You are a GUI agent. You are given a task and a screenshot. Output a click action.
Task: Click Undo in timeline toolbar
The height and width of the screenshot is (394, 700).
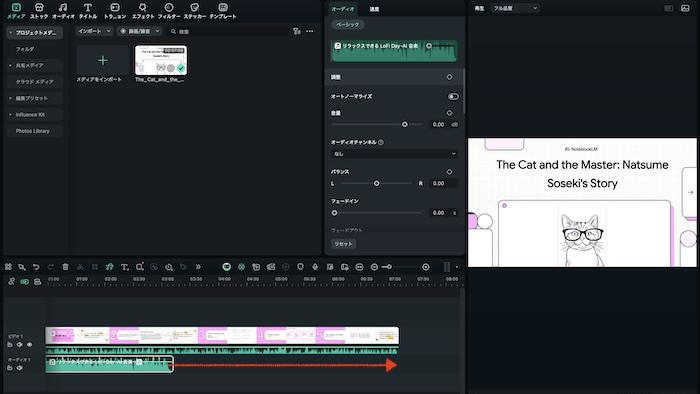[x=36, y=267]
